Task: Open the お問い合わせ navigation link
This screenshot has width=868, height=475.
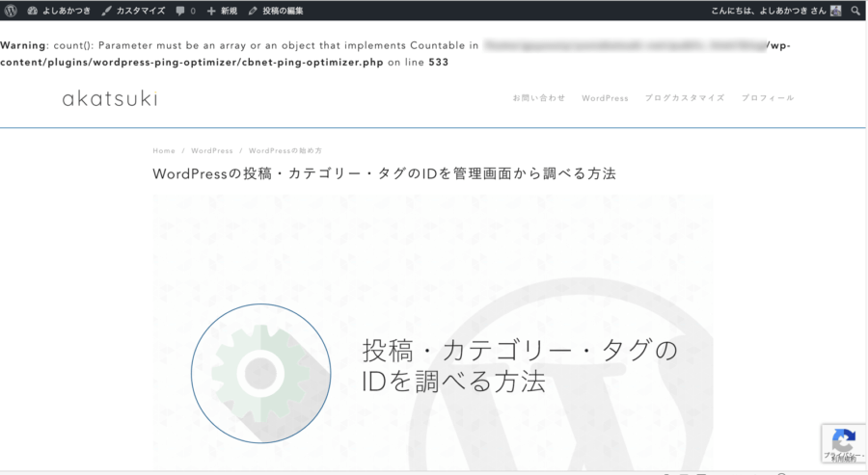Action: click(538, 98)
